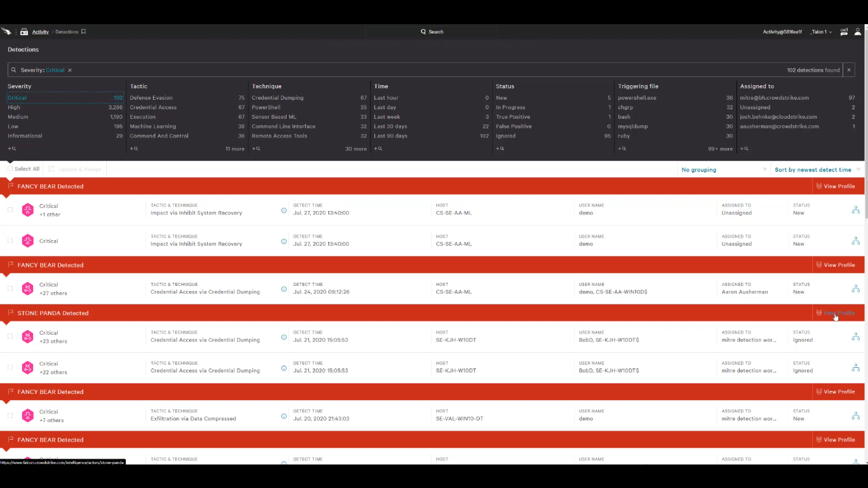The height and width of the screenshot is (488, 868).
Task: Check the +27 others detection row
Action: [10, 288]
